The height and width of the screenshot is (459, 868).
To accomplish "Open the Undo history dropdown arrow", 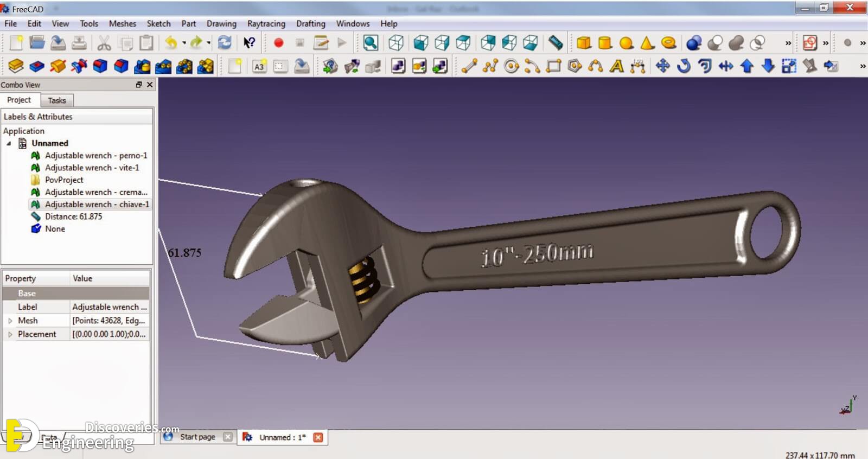I will pyautogui.click(x=184, y=42).
